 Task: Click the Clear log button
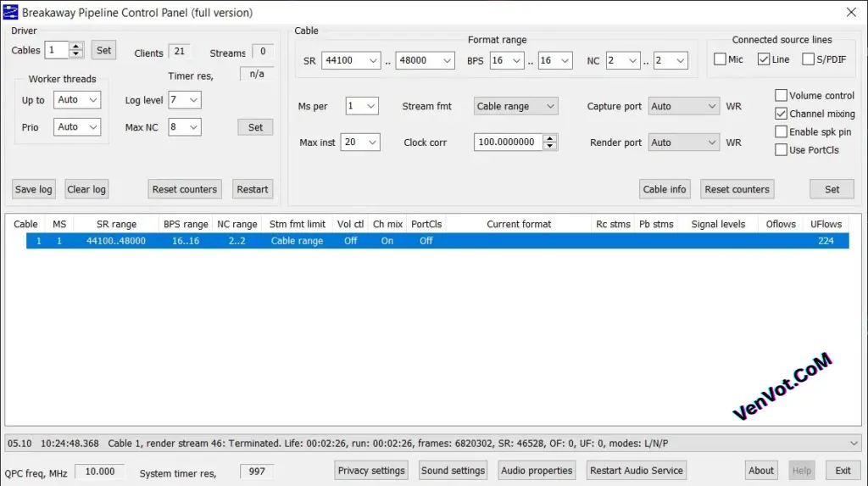pos(86,189)
